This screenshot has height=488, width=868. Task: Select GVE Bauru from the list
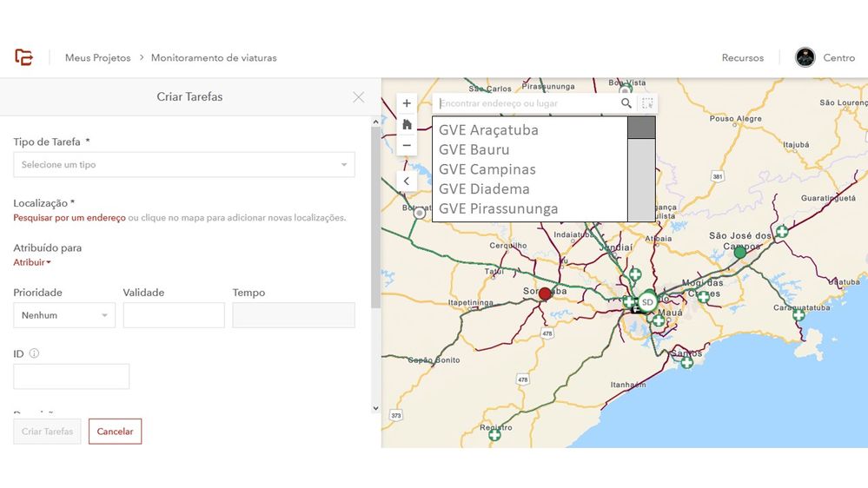click(x=474, y=149)
